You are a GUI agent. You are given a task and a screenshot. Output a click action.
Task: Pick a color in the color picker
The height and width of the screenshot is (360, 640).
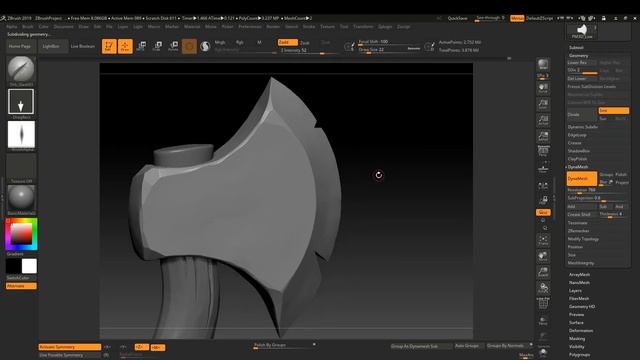[x=21, y=234]
